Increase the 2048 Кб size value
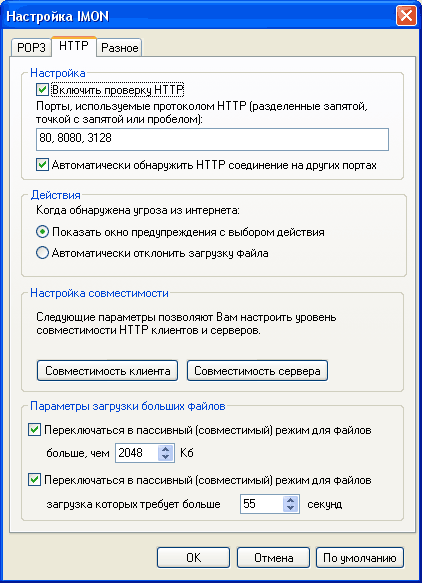The width and height of the screenshot is (422, 583). [166, 449]
